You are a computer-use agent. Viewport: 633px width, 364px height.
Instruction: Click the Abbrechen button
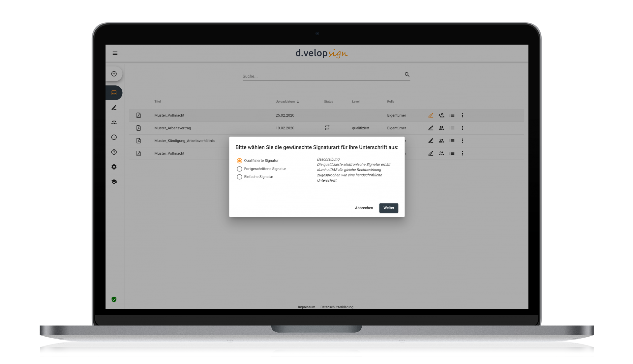(x=364, y=208)
